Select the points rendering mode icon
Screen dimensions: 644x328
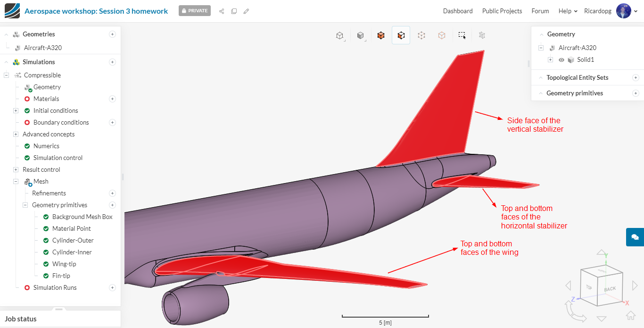pyautogui.click(x=421, y=35)
